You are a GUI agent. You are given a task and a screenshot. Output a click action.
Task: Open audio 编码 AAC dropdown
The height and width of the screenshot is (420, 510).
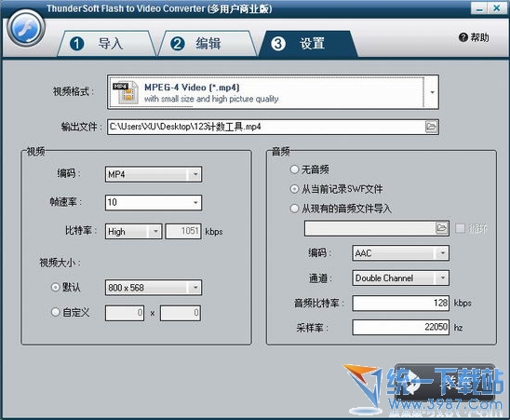401,253
